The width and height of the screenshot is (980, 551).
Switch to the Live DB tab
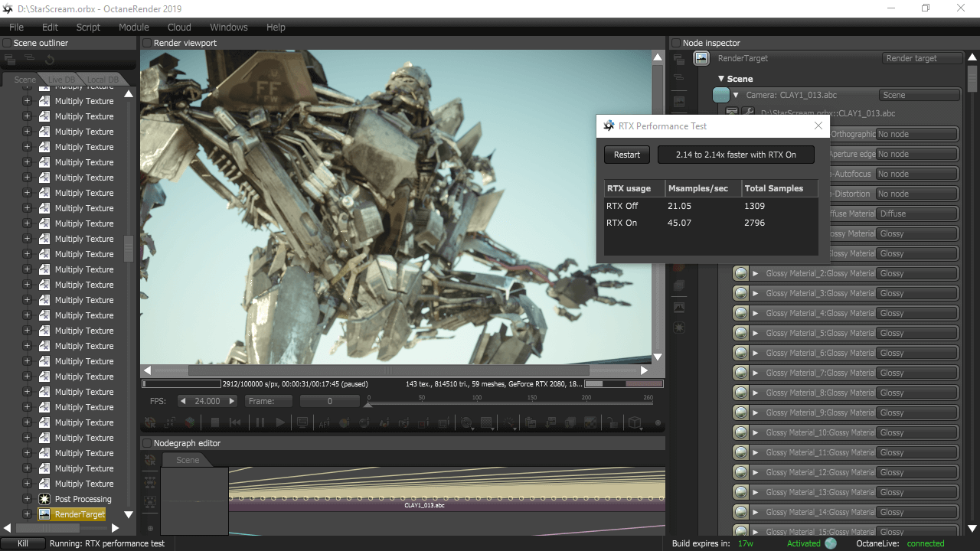pyautogui.click(x=62, y=80)
